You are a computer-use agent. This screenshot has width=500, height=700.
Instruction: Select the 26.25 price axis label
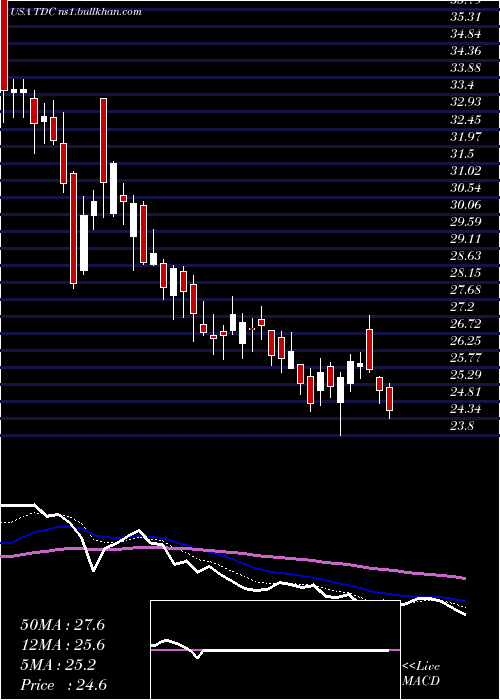(x=465, y=341)
